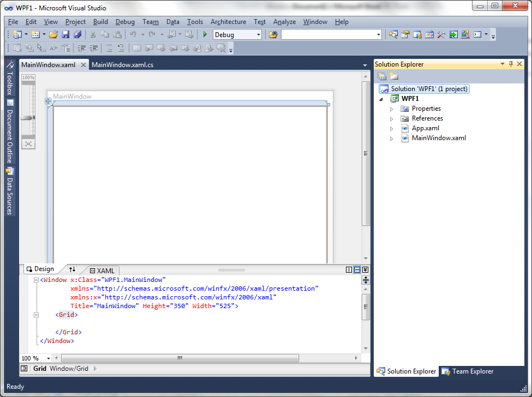This screenshot has width=532, height=397.
Task: Click the Save disk icon
Action: coord(65,35)
